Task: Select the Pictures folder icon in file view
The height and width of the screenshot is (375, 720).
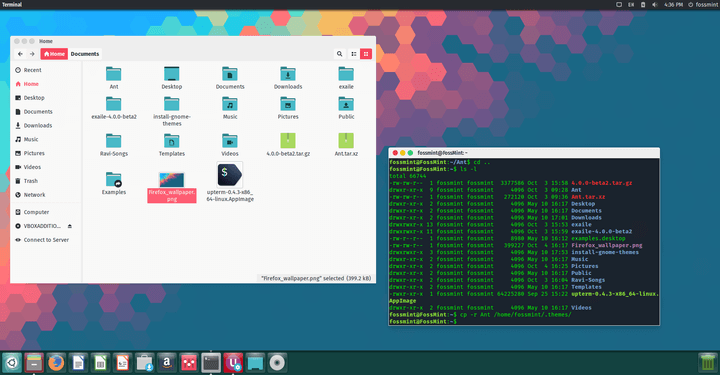Action: point(288,105)
